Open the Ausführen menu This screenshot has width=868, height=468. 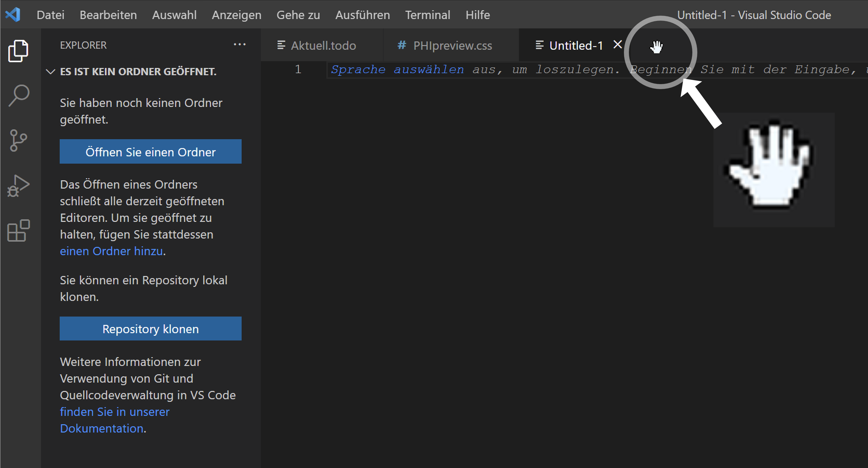click(x=363, y=15)
